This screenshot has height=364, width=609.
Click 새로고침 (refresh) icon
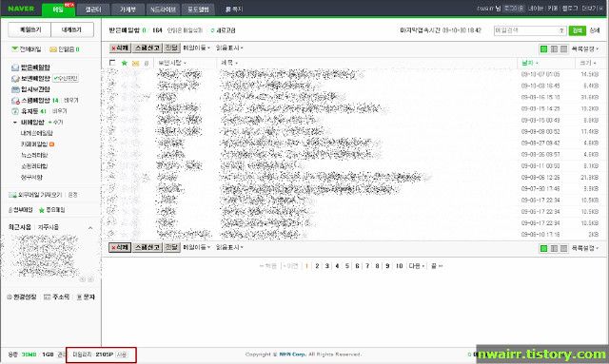pos(212,30)
